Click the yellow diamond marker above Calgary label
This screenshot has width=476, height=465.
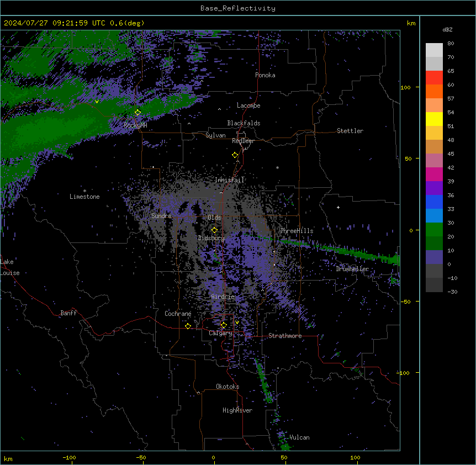pos(224,325)
